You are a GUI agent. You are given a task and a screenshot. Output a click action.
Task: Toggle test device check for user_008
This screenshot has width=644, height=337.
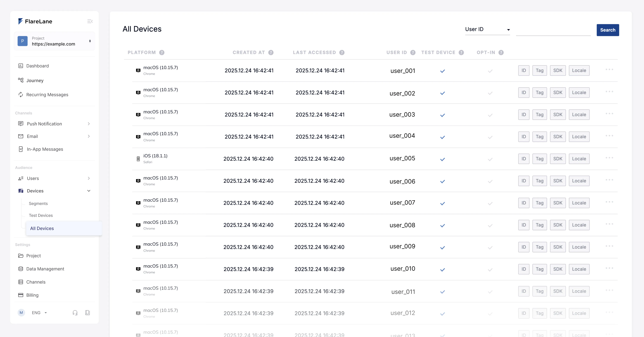point(442,225)
